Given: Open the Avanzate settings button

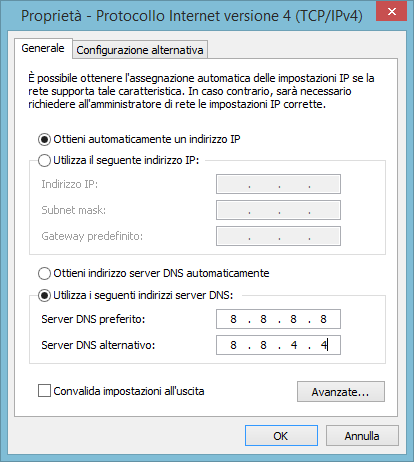Looking at the screenshot, I should click(x=341, y=392).
